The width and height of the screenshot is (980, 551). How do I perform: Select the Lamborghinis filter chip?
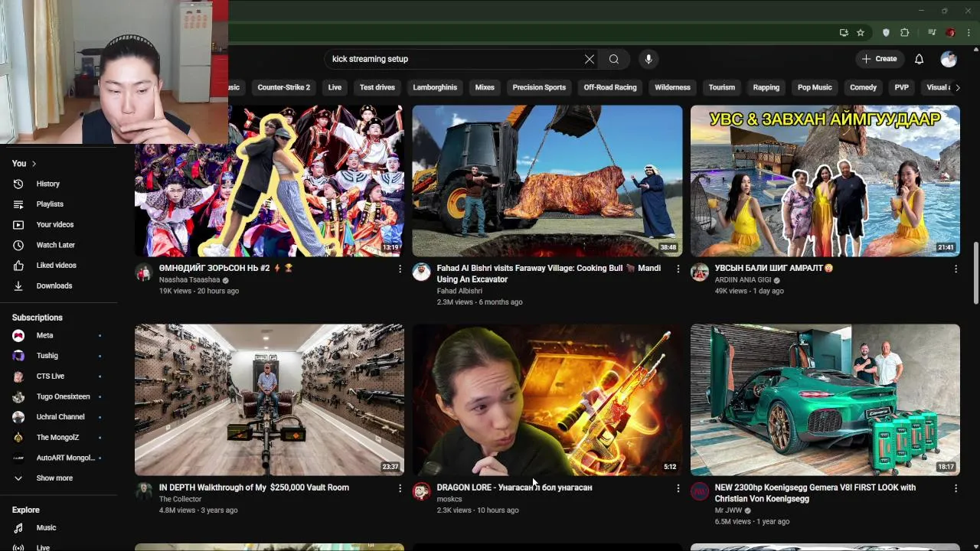435,87
